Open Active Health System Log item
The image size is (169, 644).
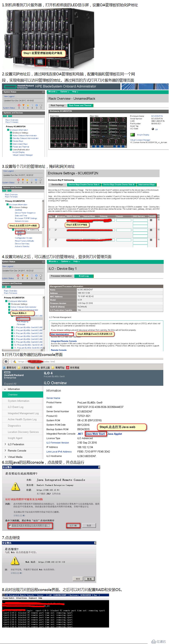tap(22, 419)
